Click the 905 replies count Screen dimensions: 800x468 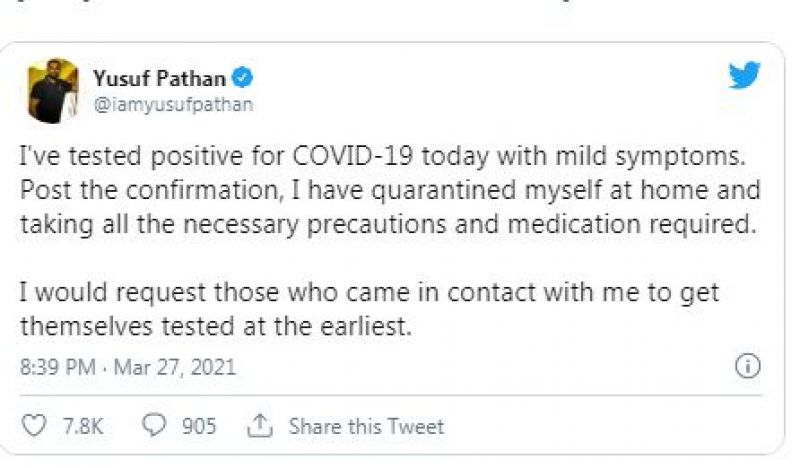pos(199,426)
